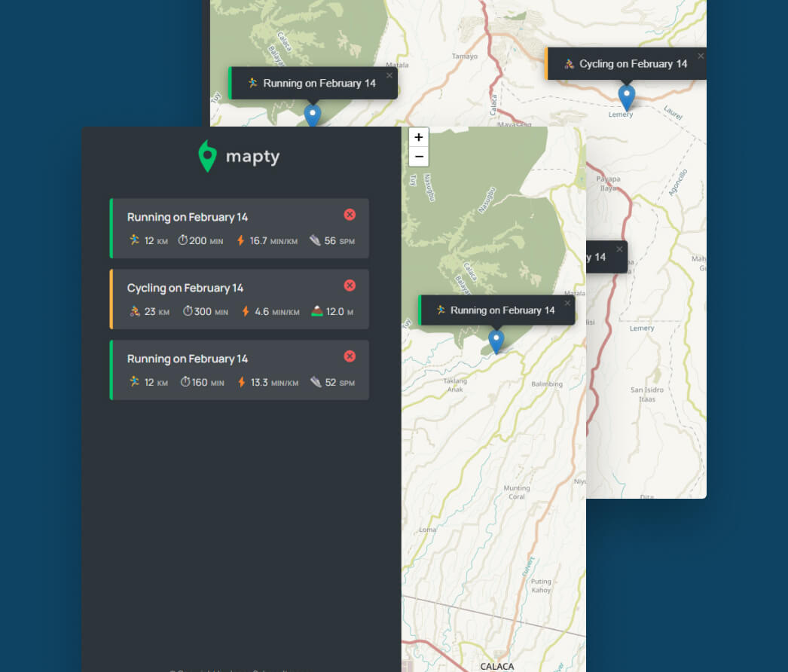
Task: Click the lightning icon beside 4.6 MIN/KM
Action: coord(246,311)
